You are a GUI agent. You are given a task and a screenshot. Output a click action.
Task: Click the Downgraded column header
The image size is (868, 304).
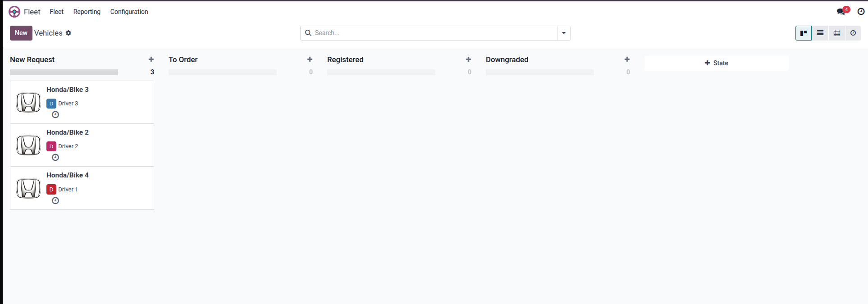point(507,59)
